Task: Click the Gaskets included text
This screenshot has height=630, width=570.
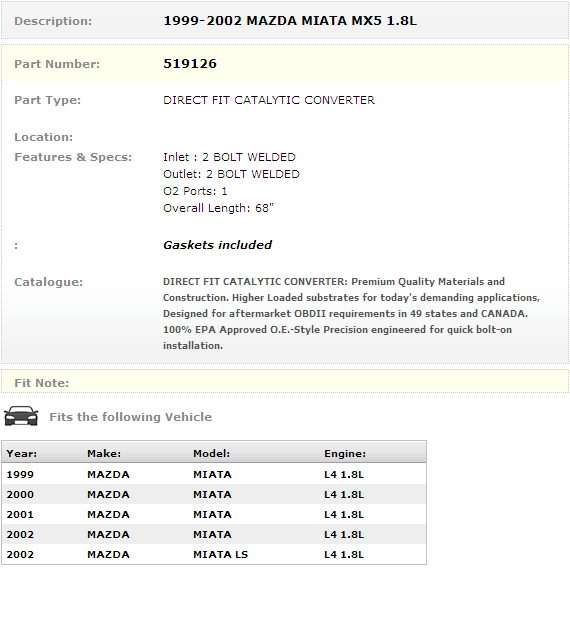Action: [217, 245]
